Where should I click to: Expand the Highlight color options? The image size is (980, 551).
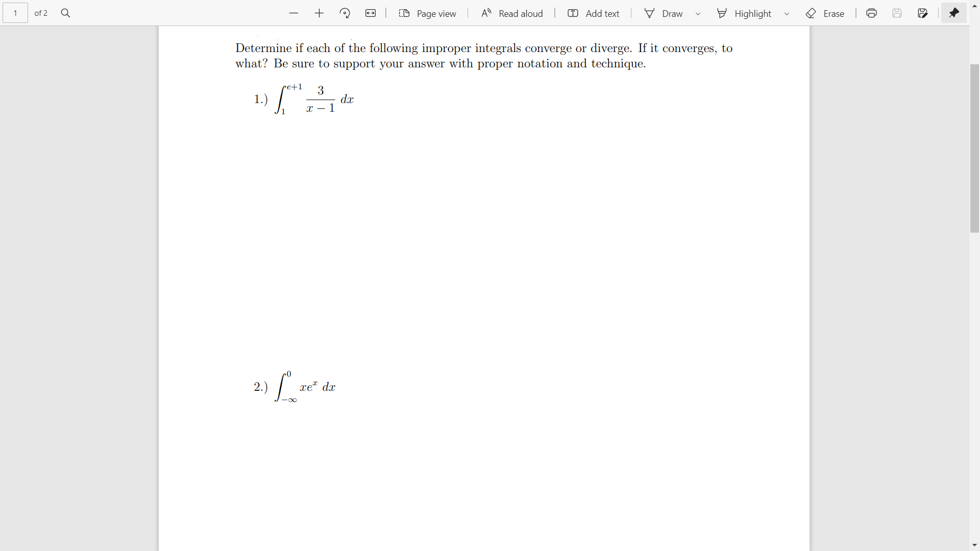coord(787,13)
